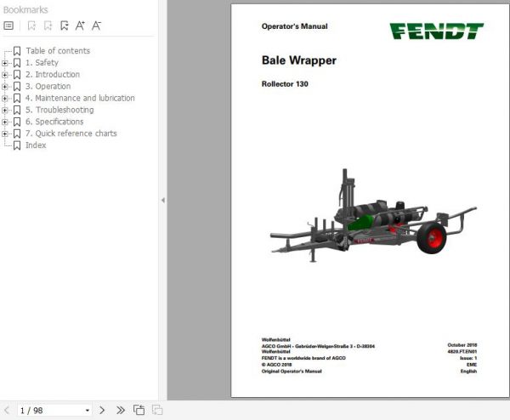The image size is (510, 420).
Task: Open the page number dropdown arrow
Action: click(88, 411)
